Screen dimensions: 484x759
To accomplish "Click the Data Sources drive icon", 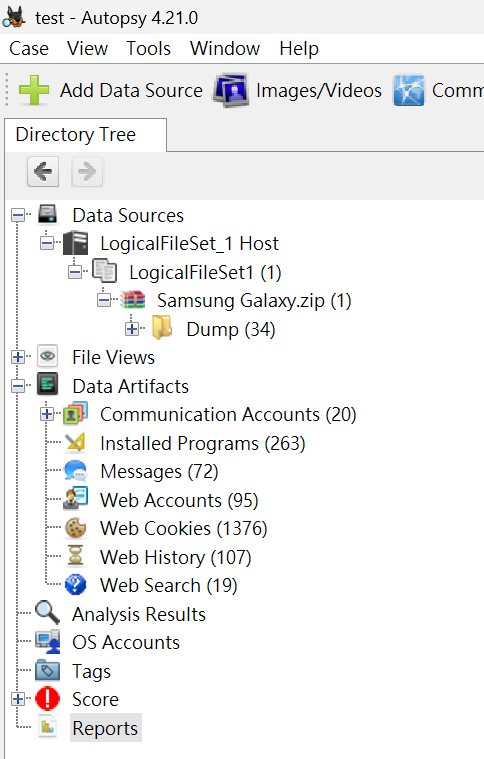I will pyautogui.click(x=47, y=215).
